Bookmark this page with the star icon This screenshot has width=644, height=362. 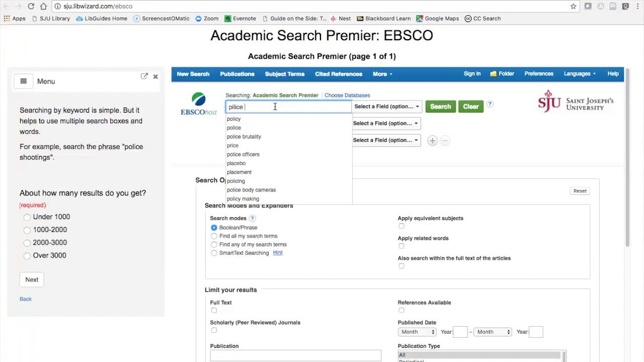coord(573,7)
